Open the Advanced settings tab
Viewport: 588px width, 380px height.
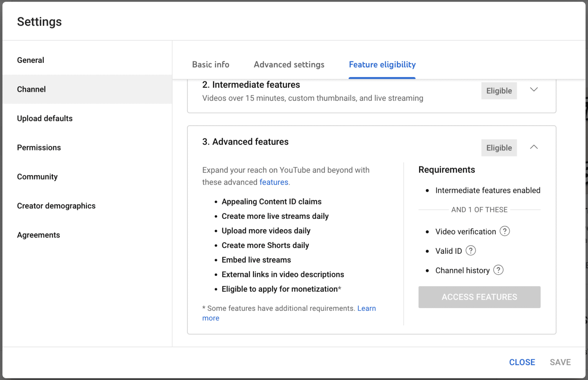(289, 64)
